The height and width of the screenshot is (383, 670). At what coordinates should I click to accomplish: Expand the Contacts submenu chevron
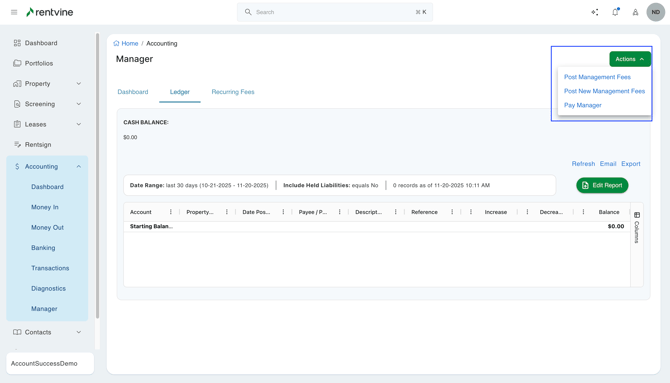point(79,332)
